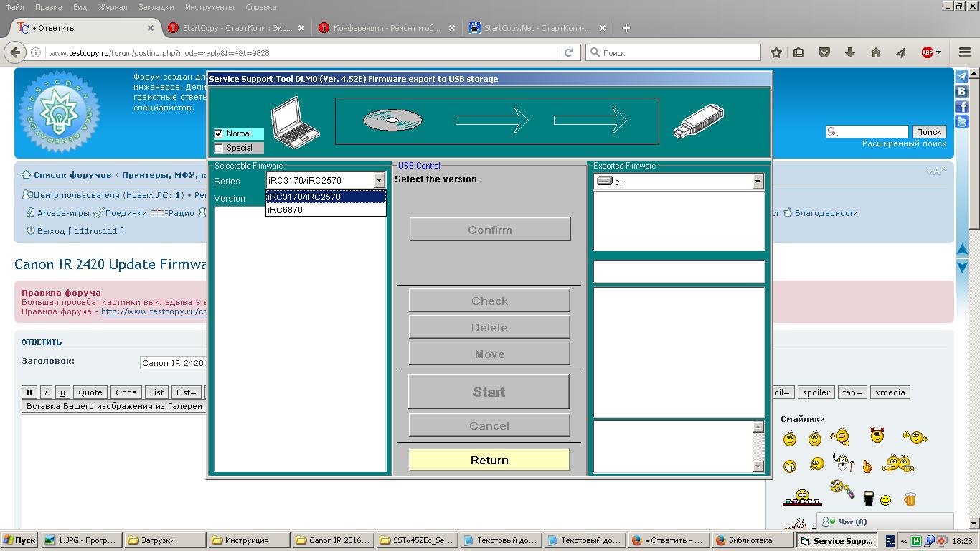The width and height of the screenshot is (980, 551).
Task: Click the Поиск forum search button
Action: click(928, 132)
